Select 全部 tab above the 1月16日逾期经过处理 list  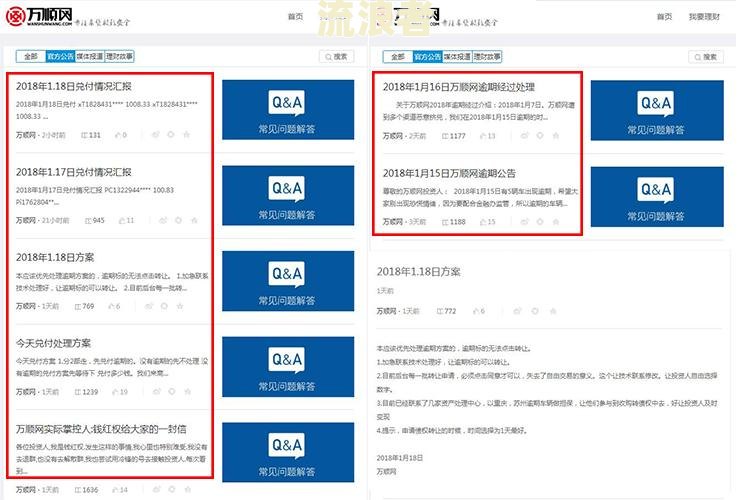tap(398, 57)
